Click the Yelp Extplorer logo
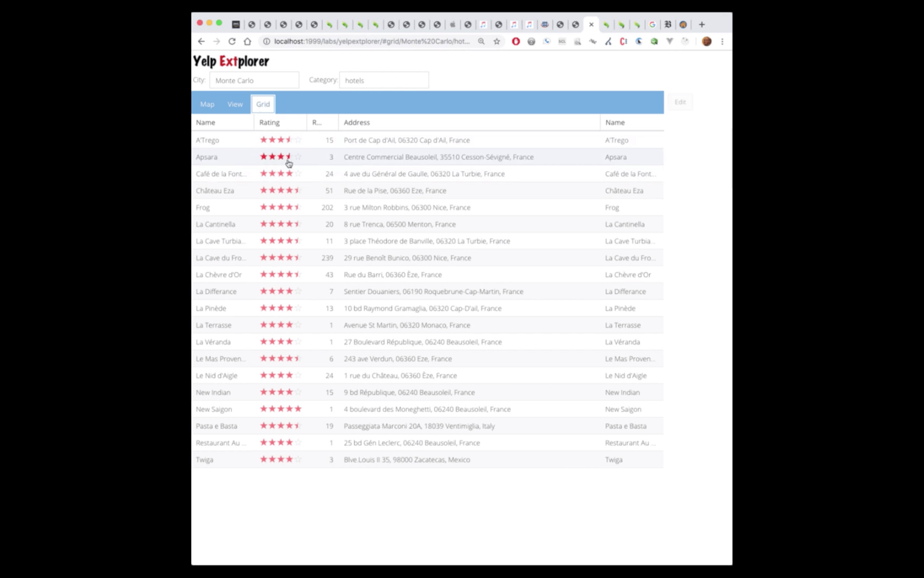Viewport: 924px width, 578px height. [x=231, y=61]
